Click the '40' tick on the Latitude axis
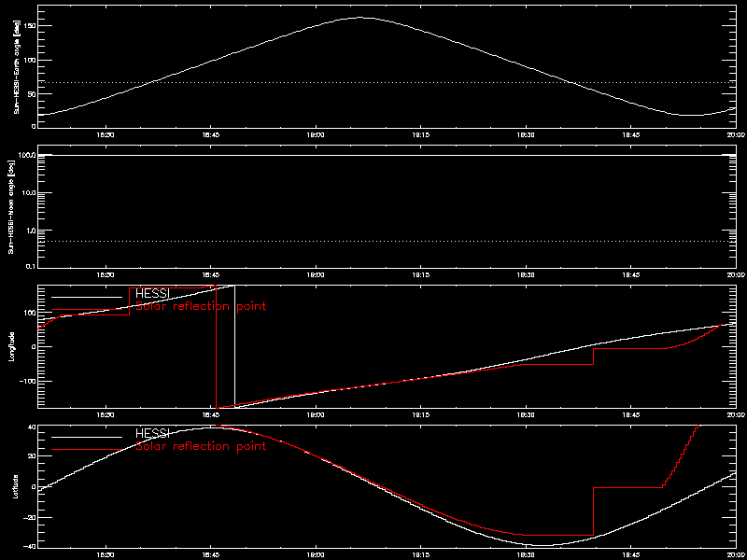The image size is (747, 560). coord(31,427)
